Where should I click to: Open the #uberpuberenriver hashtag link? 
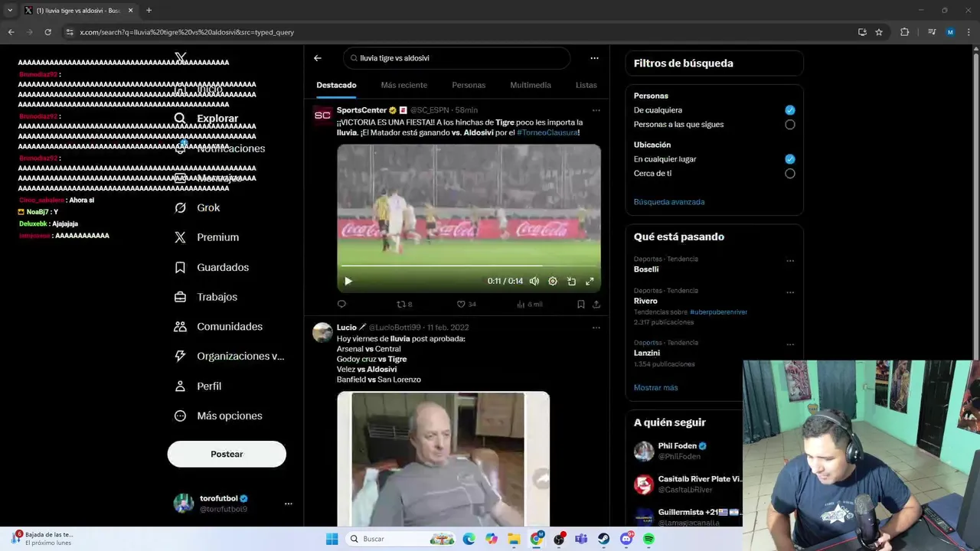click(x=718, y=312)
